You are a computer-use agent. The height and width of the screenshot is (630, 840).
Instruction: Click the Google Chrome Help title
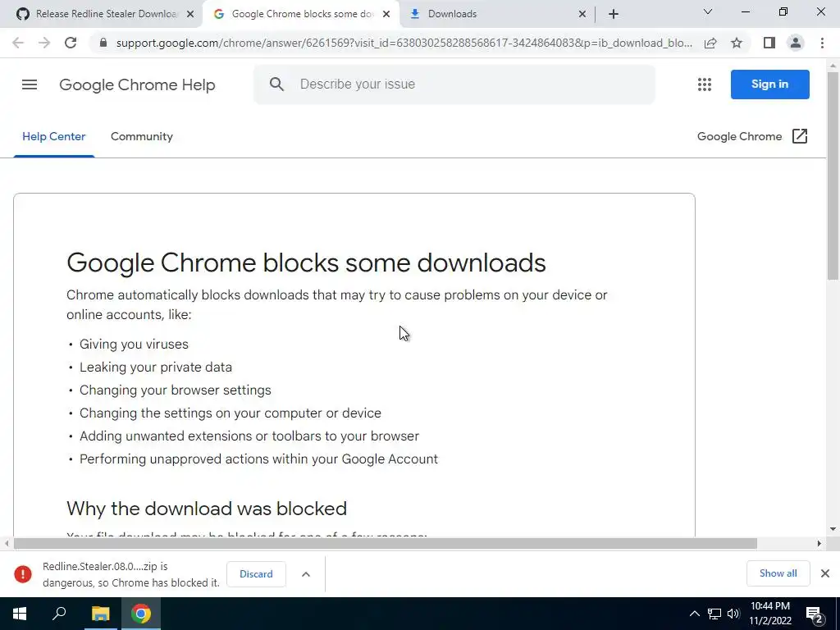tap(137, 84)
